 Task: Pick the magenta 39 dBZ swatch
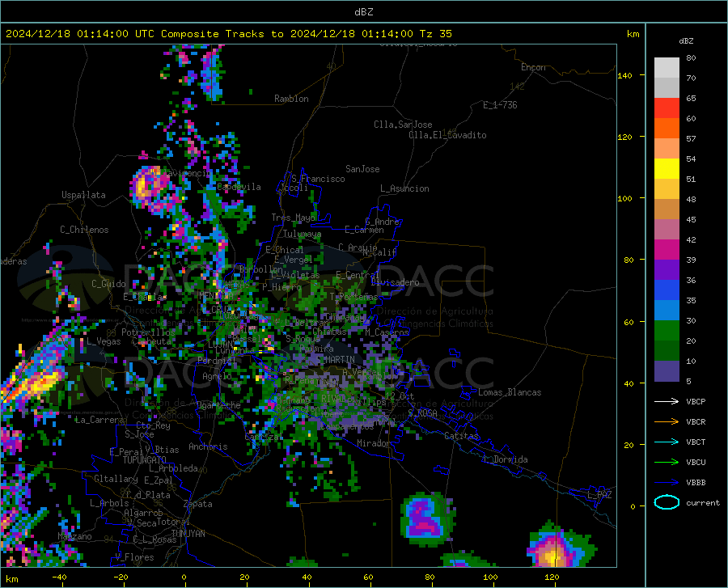667,250
